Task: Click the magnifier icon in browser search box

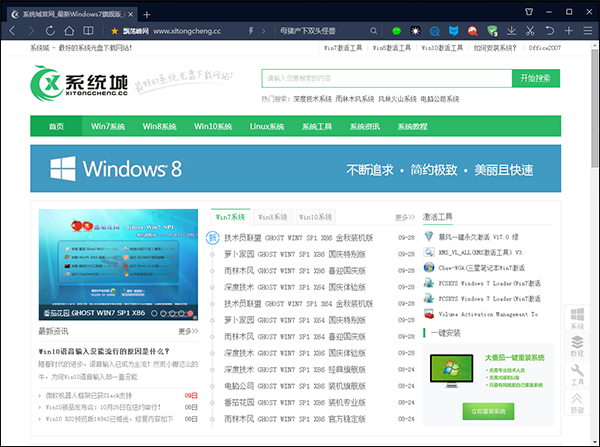Action: click(x=373, y=31)
